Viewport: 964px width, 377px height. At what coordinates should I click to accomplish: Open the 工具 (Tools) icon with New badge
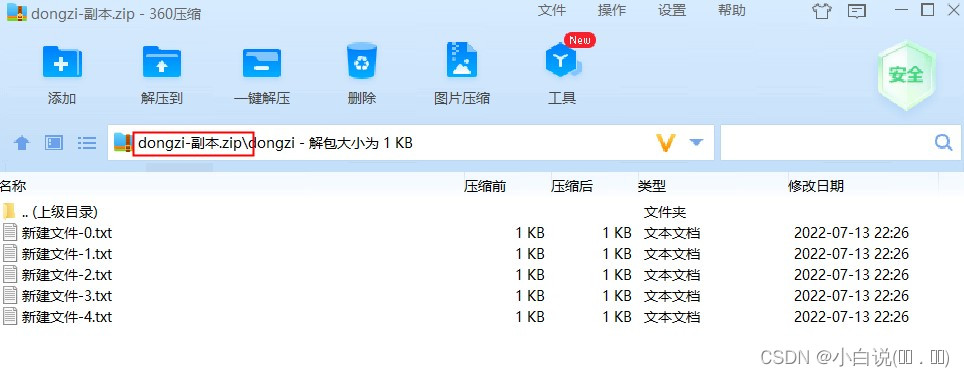563,59
